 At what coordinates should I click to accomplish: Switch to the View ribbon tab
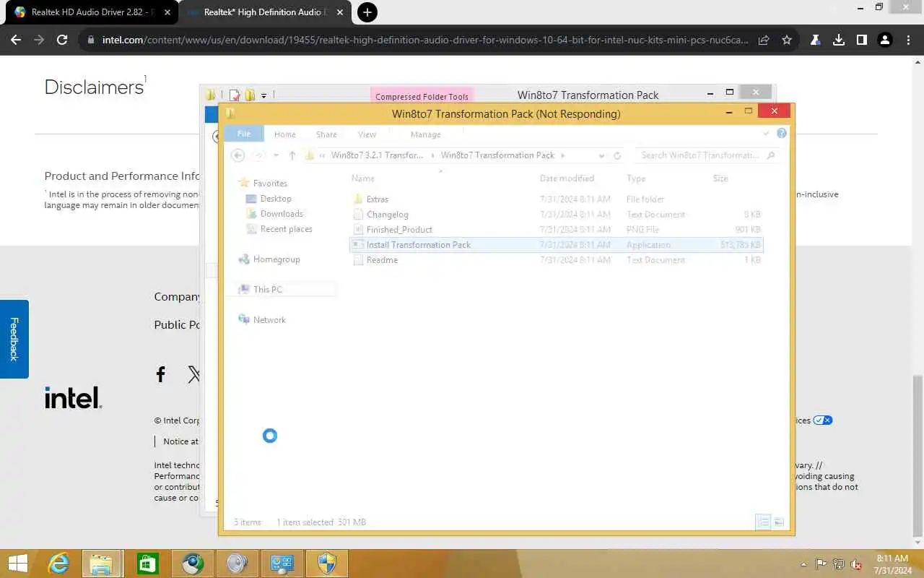coord(367,134)
